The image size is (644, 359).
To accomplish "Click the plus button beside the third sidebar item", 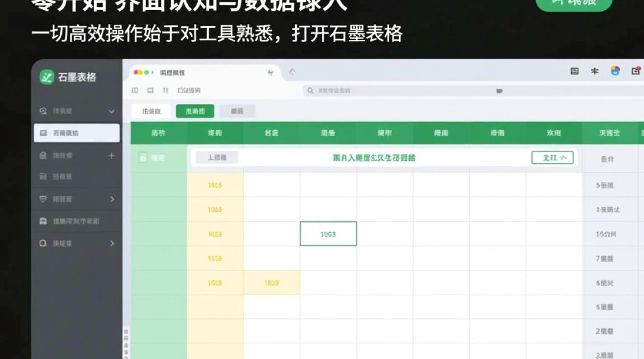I will pyautogui.click(x=111, y=156).
